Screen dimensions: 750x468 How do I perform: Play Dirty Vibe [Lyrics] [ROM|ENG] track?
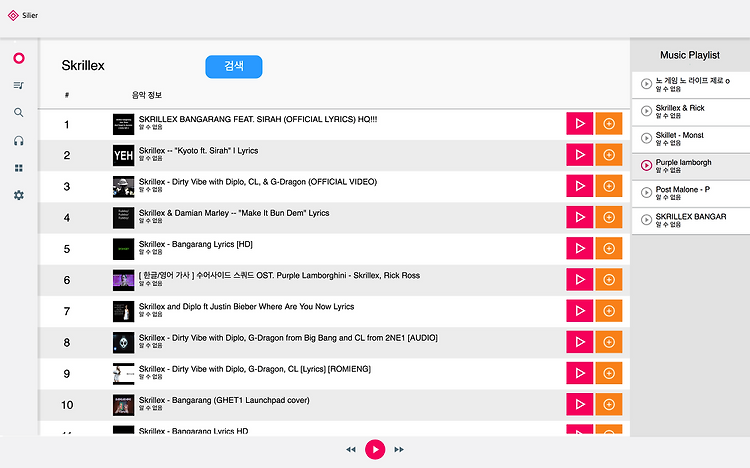(x=580, y=373)
